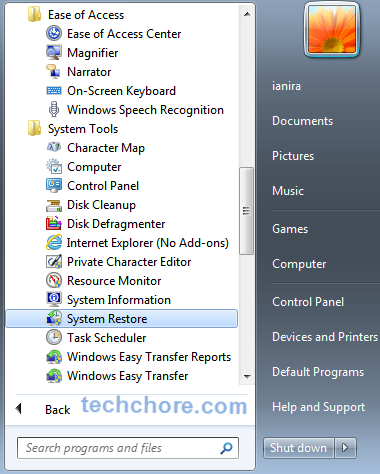
Task: Launch Ease of Access Center by label
Action: coord(124,34)
